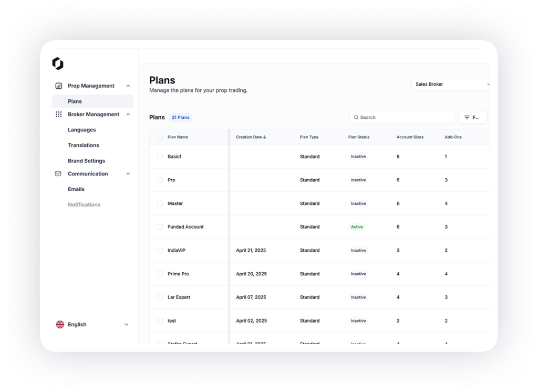538x392 pixels.
Task: Open the IndiaVIP plan
Action: pos(177,251)
